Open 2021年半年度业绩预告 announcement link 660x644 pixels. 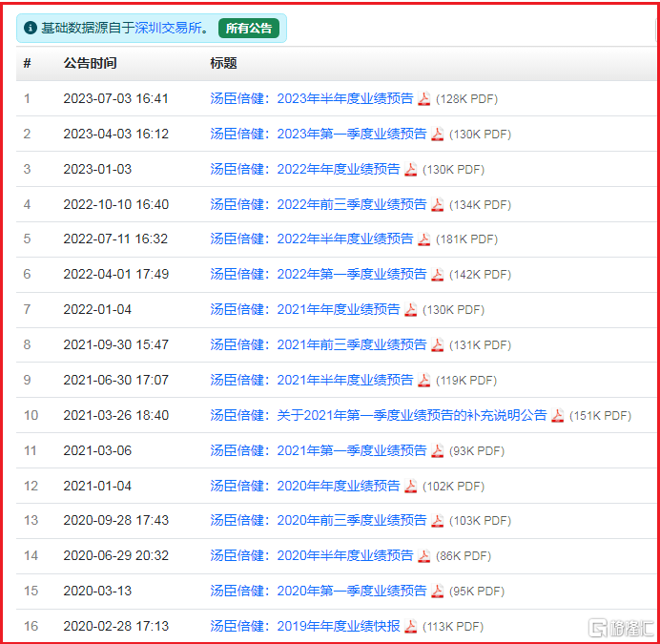point(312,381)
